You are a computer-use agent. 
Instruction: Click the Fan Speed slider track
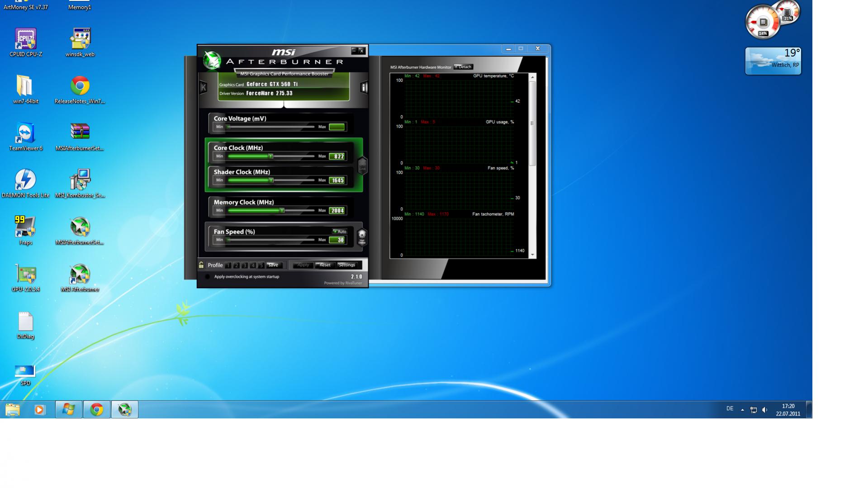click(271, 240)
